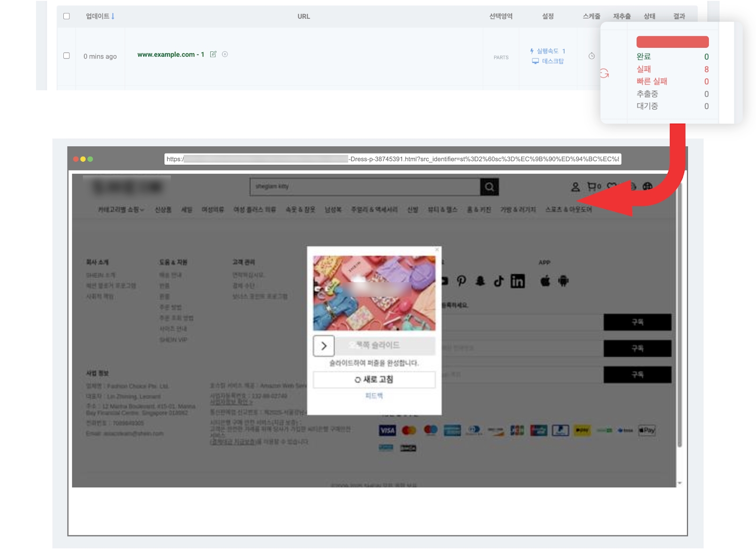Sort by the 업데이트 column arrow

(113, 16)
